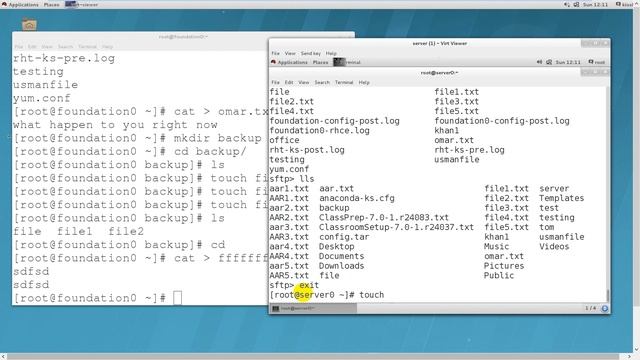Click 'rht-ks-post.log' in server0 terminal
640x360 pixels.
[307, 150]
